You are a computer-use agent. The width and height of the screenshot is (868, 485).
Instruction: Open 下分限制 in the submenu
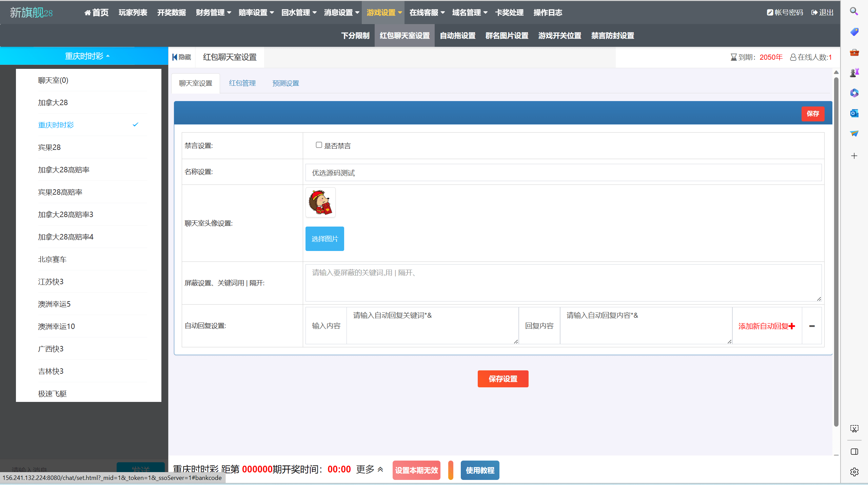point(355,36)
